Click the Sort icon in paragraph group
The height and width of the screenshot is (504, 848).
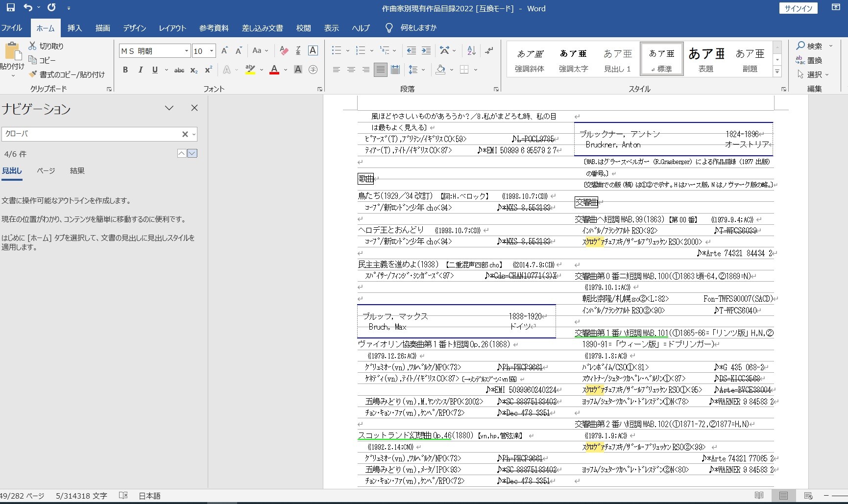(x=471, y=50)
